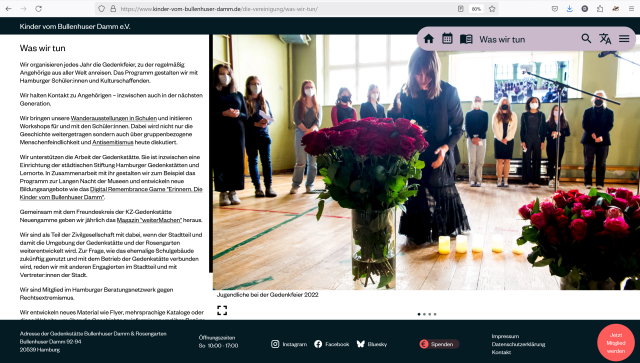Show the previous slideshow image arrow
This screenshot has width=640, height=363.
(221, 177)
